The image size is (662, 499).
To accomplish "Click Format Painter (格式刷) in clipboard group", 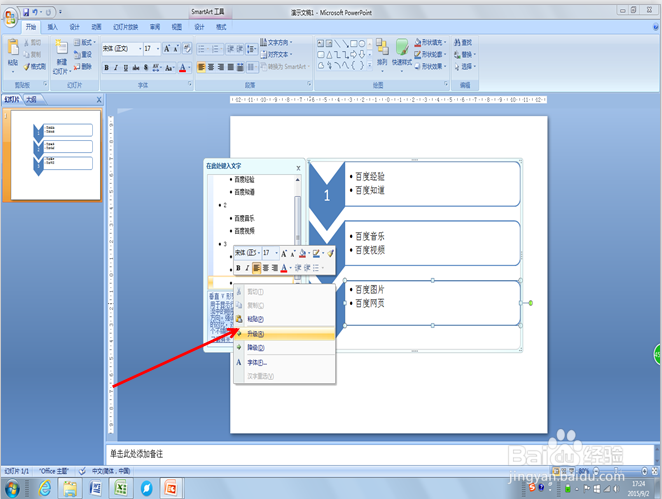I will [x=35, y=67].
